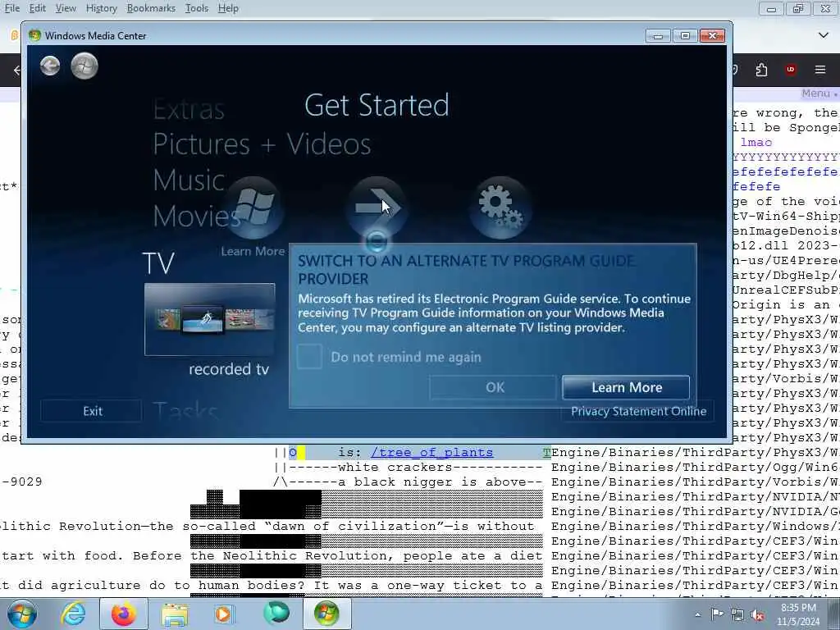This screenshot has width=840, height=630.
Task: Click the red uBlock extension icon in Firefox
Action: tap(791, 70)
